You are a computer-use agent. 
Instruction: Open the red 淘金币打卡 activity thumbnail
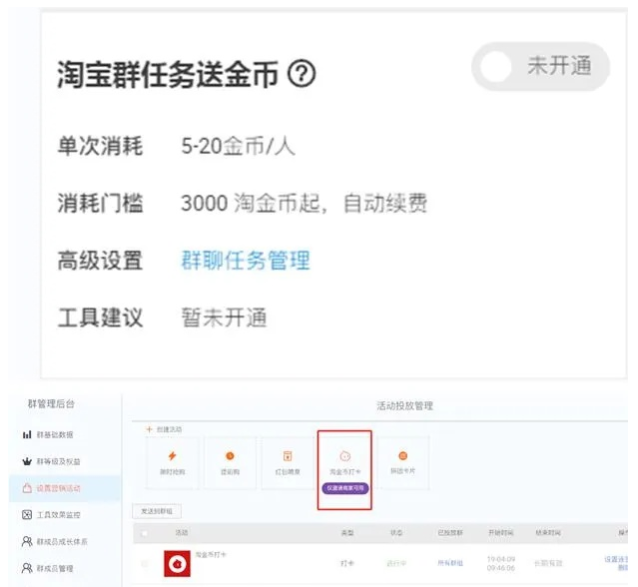(x=177, y=564)
